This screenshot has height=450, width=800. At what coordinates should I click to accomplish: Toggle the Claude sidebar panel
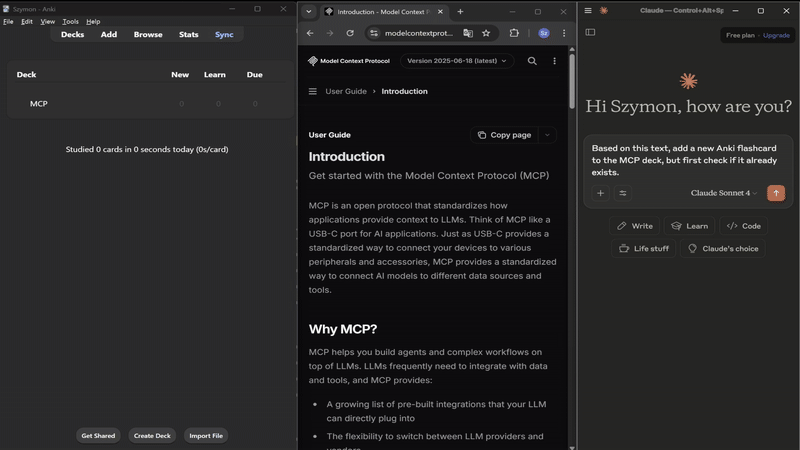(590, 32)
